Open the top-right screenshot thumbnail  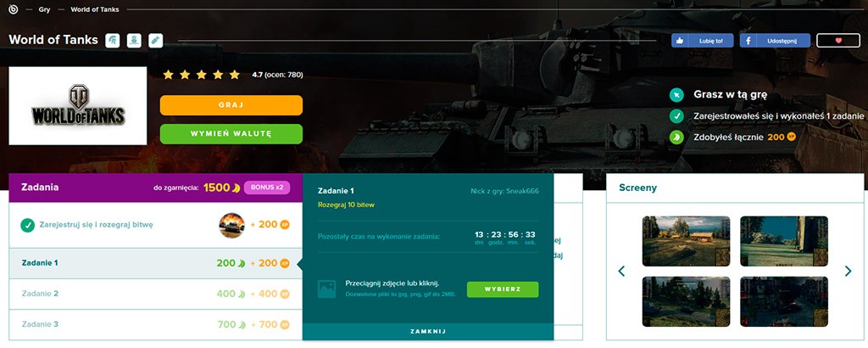click(x=784, y=241)
